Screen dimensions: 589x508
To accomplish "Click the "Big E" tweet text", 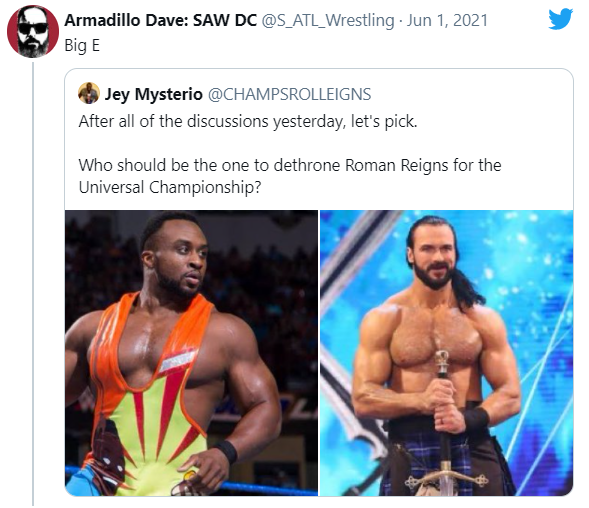I will pos(82,45).
